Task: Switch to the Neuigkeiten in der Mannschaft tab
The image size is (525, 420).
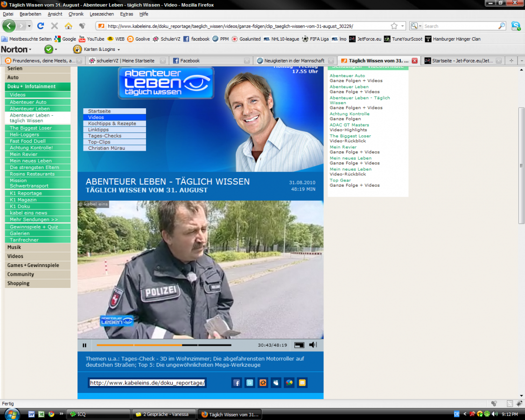Action: (295, 61)
